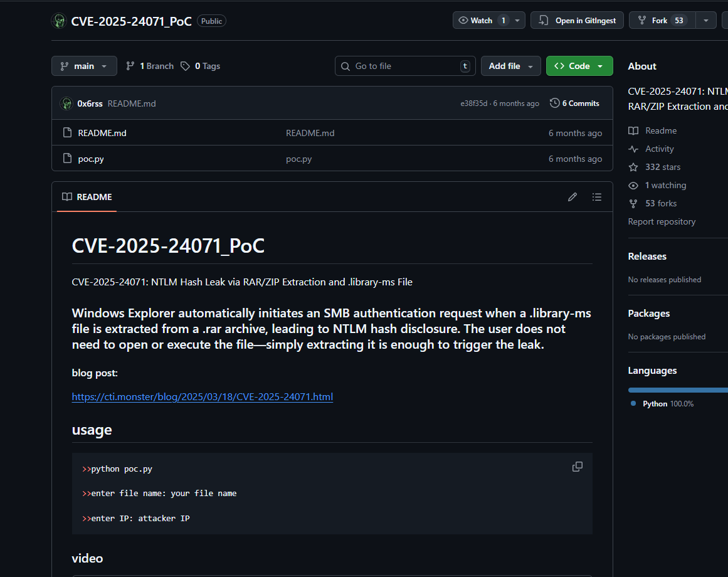Click the poc.py file icon
Image resolution: width=728 pixels, height=577 pixels.
tap(68, 159)
